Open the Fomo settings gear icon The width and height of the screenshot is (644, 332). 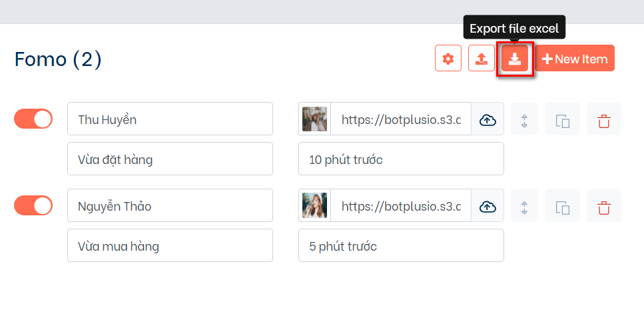448,59
